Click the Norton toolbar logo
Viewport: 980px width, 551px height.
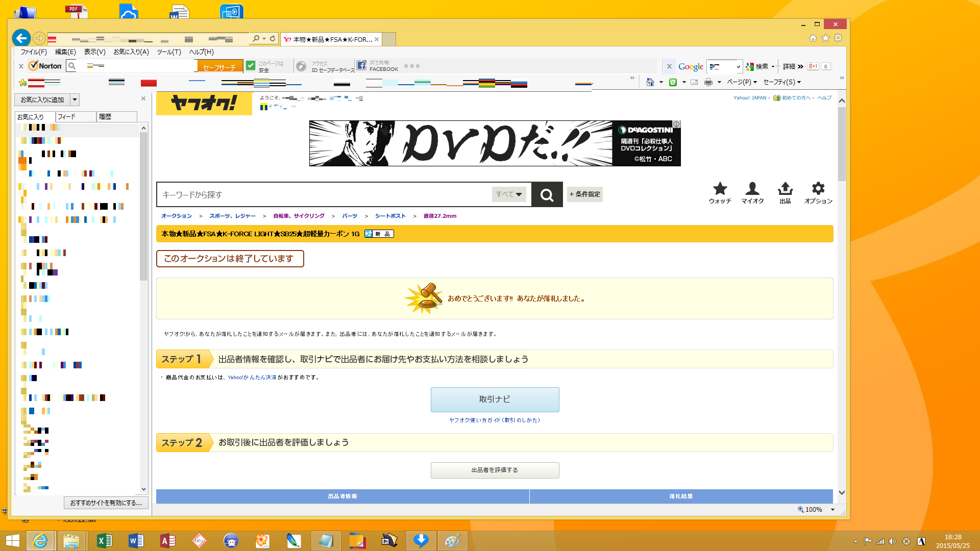point(45,66)
